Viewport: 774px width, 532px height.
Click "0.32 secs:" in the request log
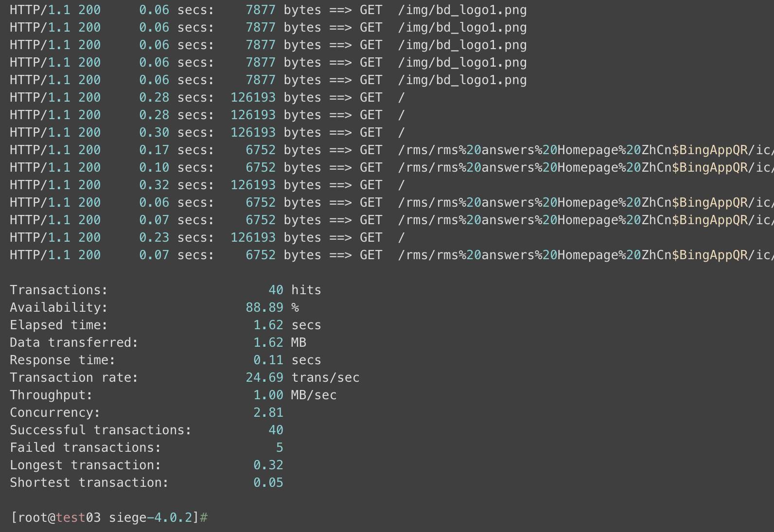click(176, 185)
